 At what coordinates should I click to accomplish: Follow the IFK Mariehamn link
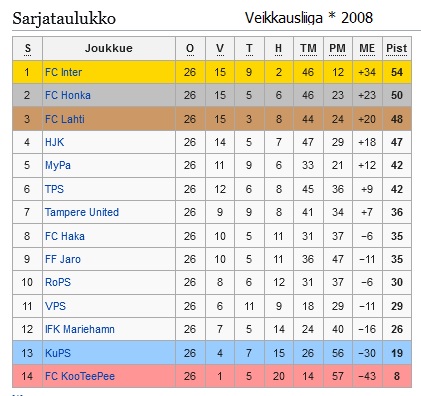click(x=80, y=329)
